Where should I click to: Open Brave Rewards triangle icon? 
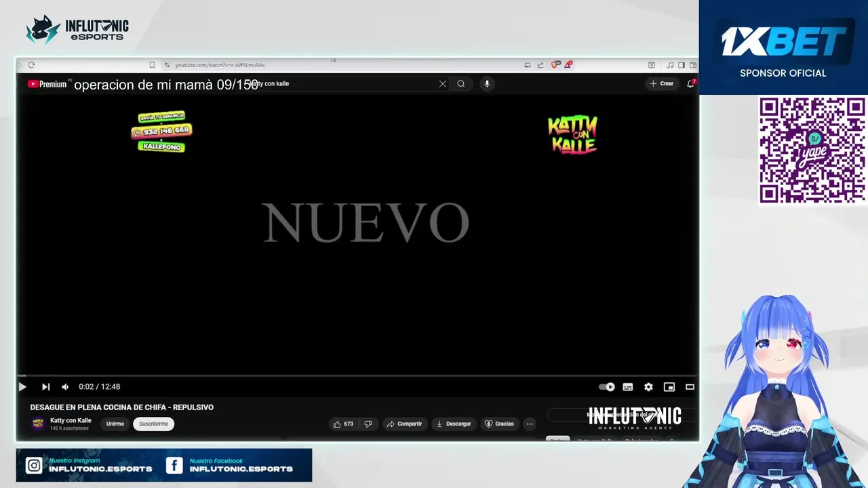[x=568, y=65]
